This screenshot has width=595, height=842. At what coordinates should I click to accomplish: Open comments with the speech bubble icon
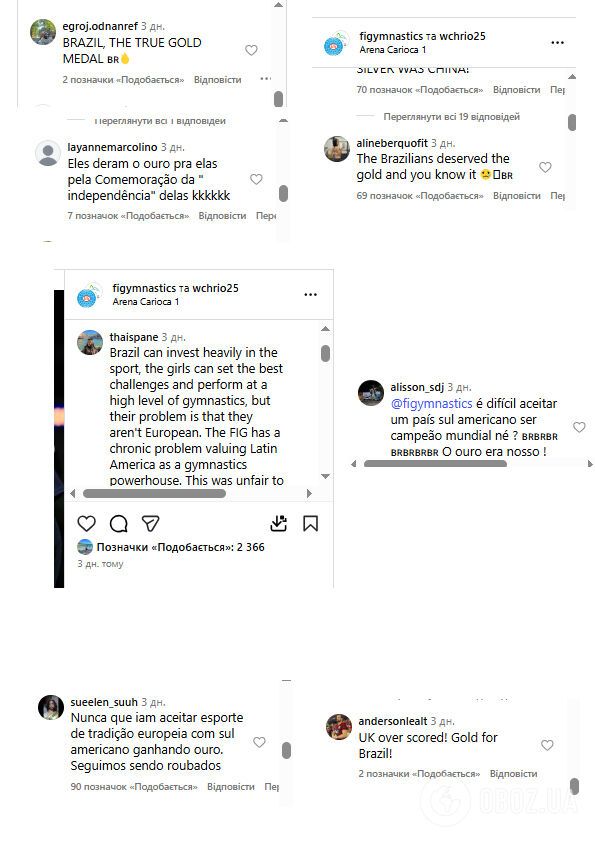tap(119, 524)
